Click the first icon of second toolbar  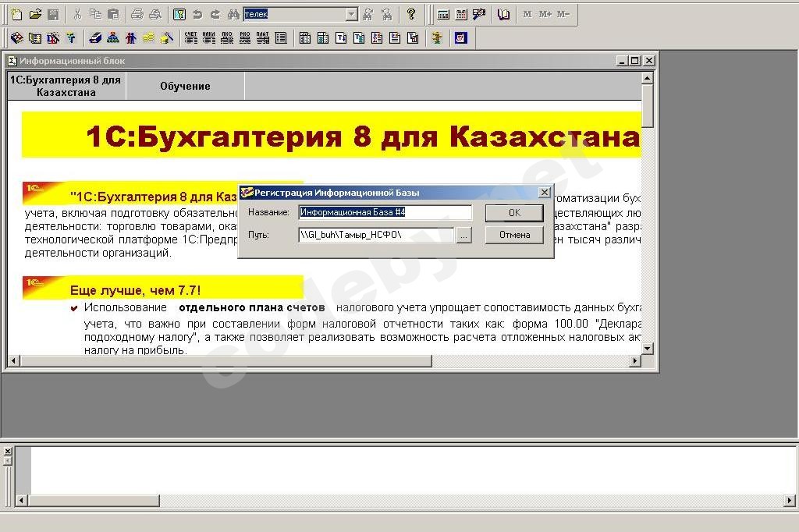point(17,37)
